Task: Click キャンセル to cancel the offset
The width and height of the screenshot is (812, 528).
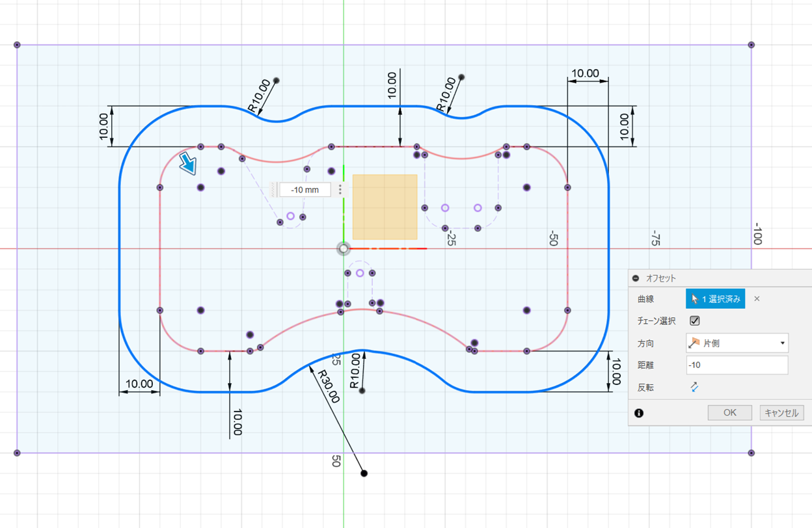Action: (x=781, y=413)
